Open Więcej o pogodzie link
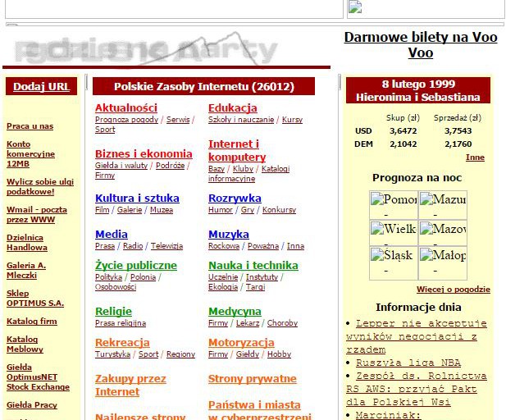 click(453, 290)
